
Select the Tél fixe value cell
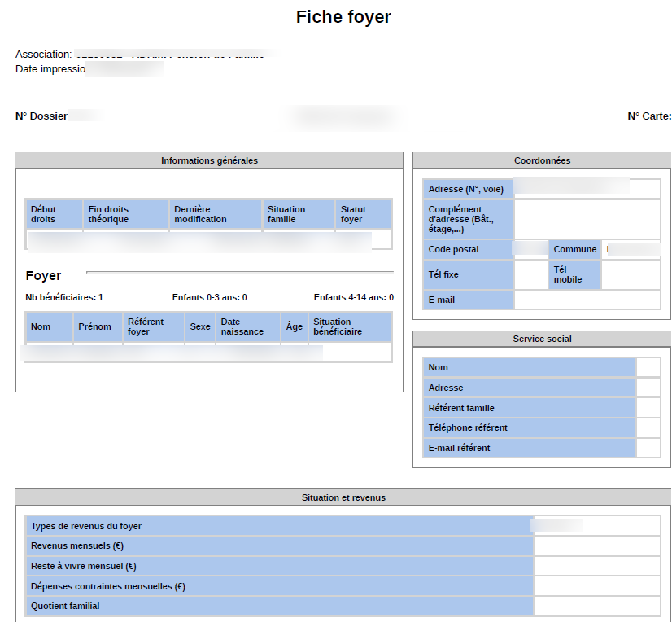click(530, 275)
